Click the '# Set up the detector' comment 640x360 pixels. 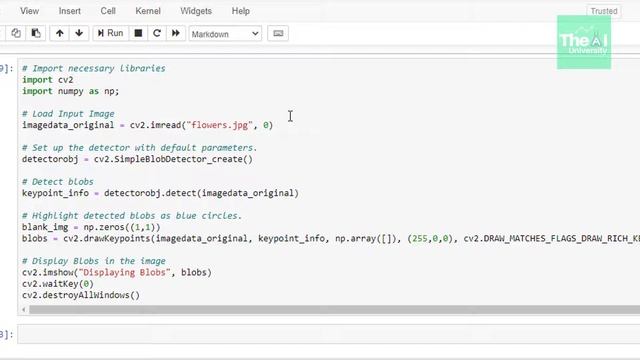coord(140,148)
